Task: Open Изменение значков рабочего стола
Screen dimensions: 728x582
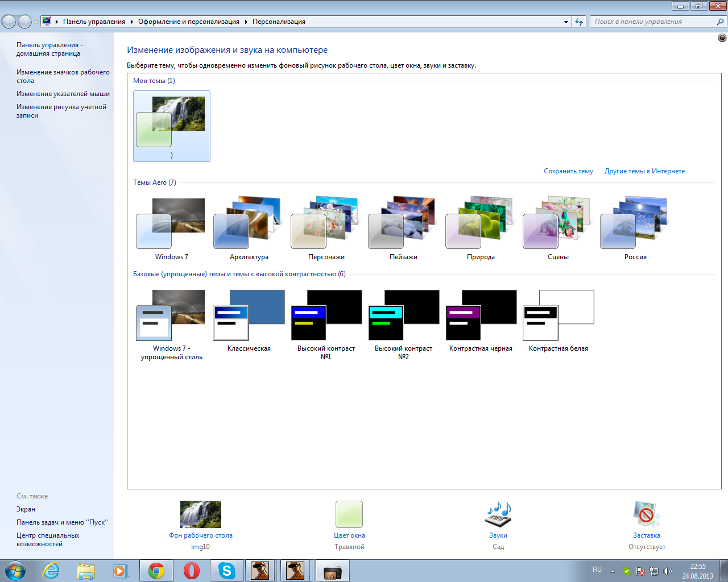Action: [63, 76]
